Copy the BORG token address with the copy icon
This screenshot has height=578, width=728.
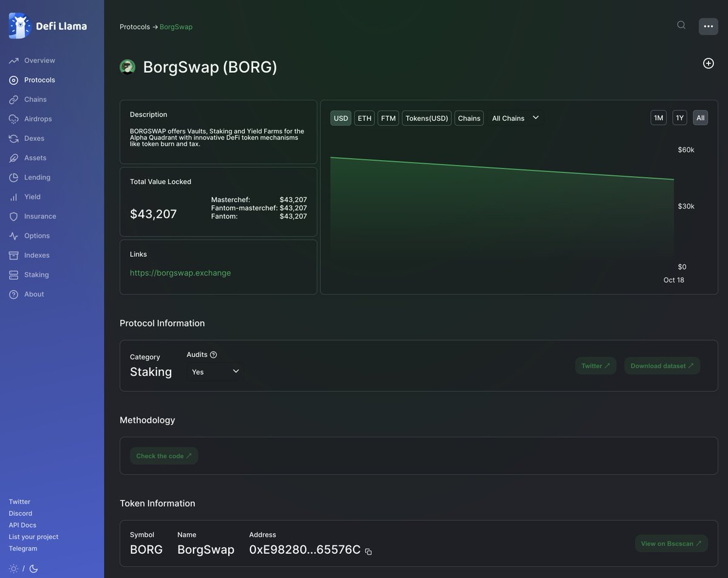click(x=368, y=551)
